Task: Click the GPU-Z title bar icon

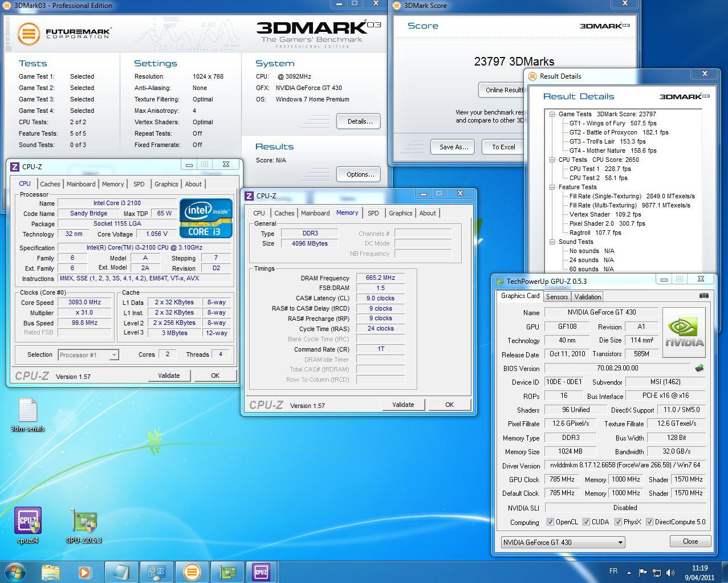Action: point(500,281)
